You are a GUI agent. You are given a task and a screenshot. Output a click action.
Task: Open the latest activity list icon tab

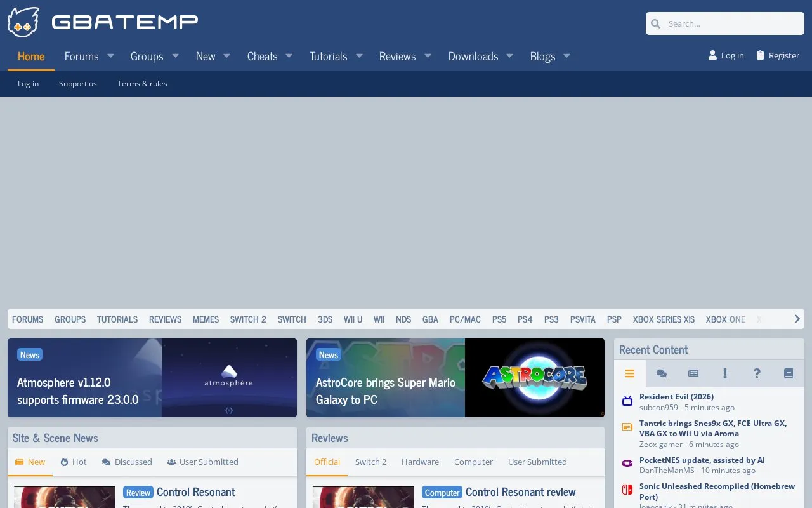pyautogui.click(x=630, y=373)
